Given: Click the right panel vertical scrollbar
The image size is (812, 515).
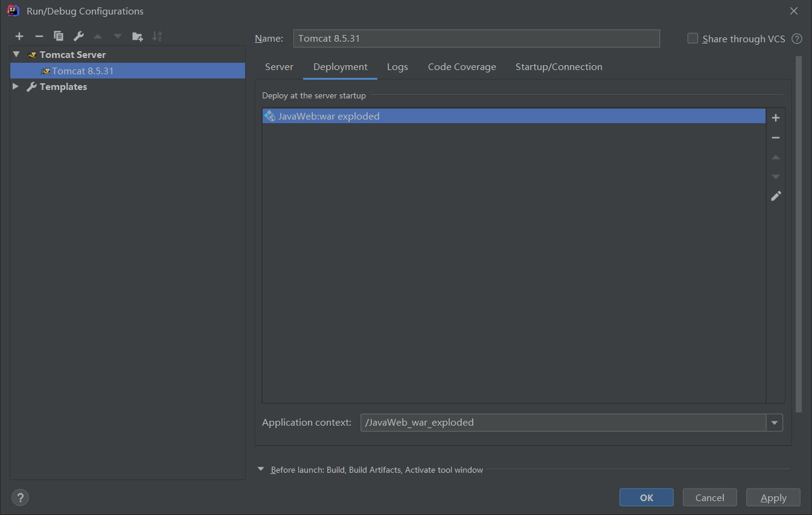Looking at the screenshot, I should (799, 234).
